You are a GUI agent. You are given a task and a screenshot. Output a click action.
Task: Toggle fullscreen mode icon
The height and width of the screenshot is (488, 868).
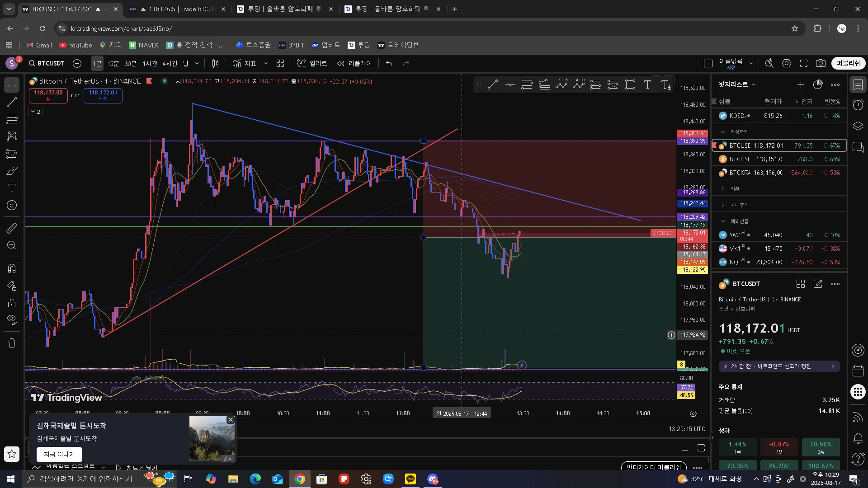tap(804, 63)
